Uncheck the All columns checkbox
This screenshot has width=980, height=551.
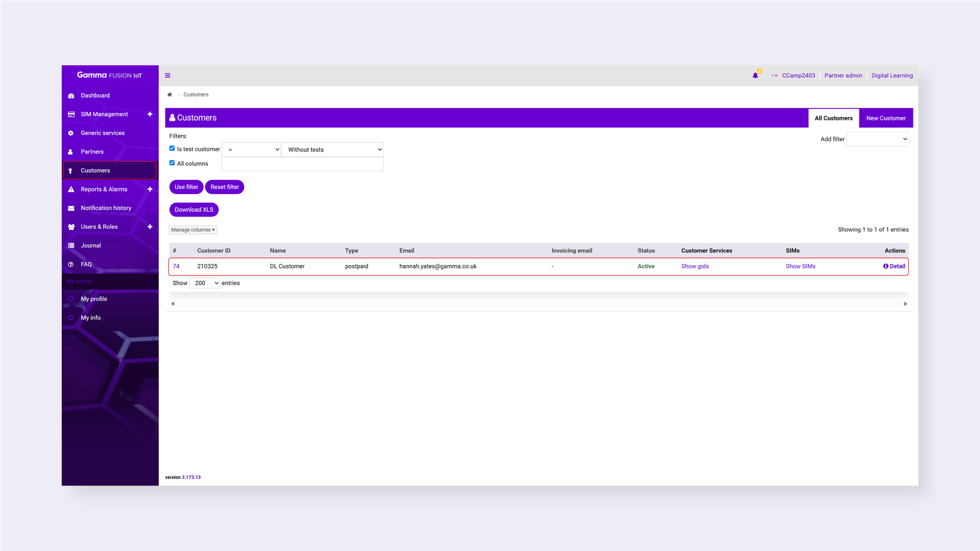(172, 163)
